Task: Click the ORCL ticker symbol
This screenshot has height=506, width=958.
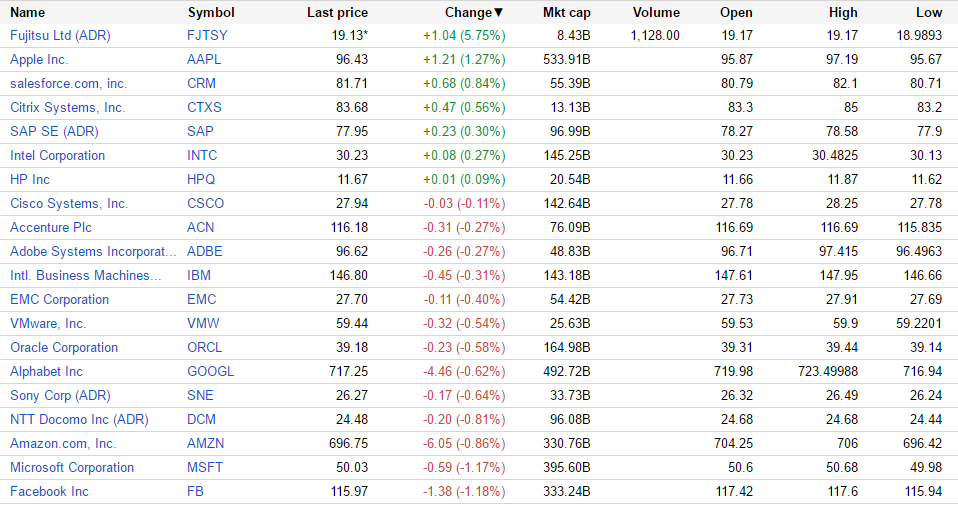Action: [x=205, y=347]
